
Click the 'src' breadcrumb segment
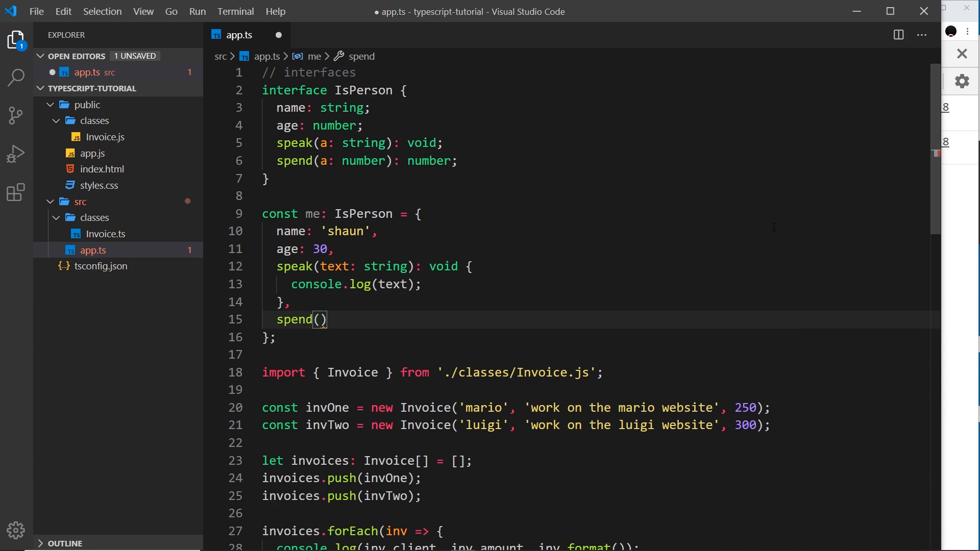[x=220, y=56]
